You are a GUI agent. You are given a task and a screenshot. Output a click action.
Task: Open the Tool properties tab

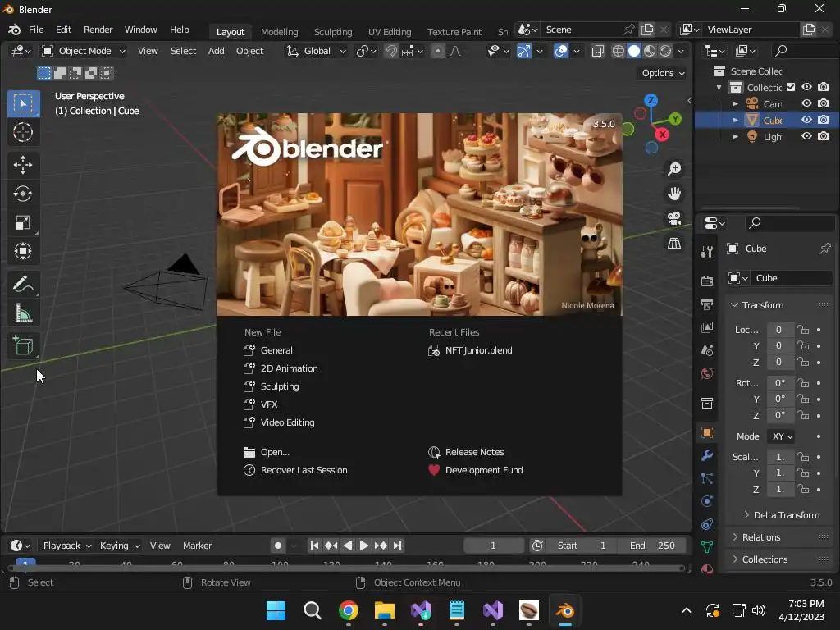pos(707,251)
